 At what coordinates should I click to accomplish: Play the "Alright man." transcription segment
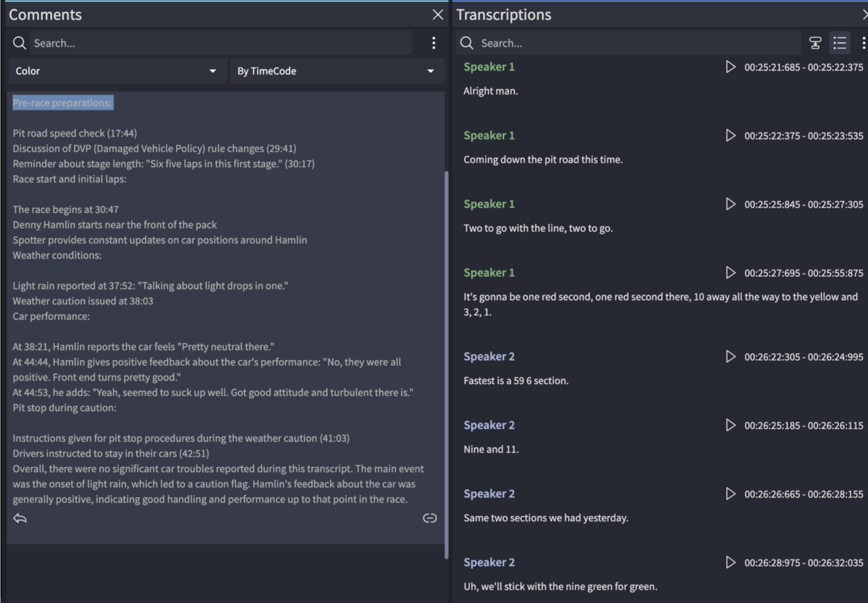tap(730, 67)
